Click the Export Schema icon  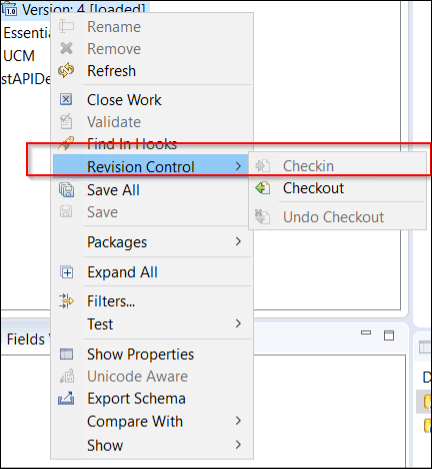point(66,398)
